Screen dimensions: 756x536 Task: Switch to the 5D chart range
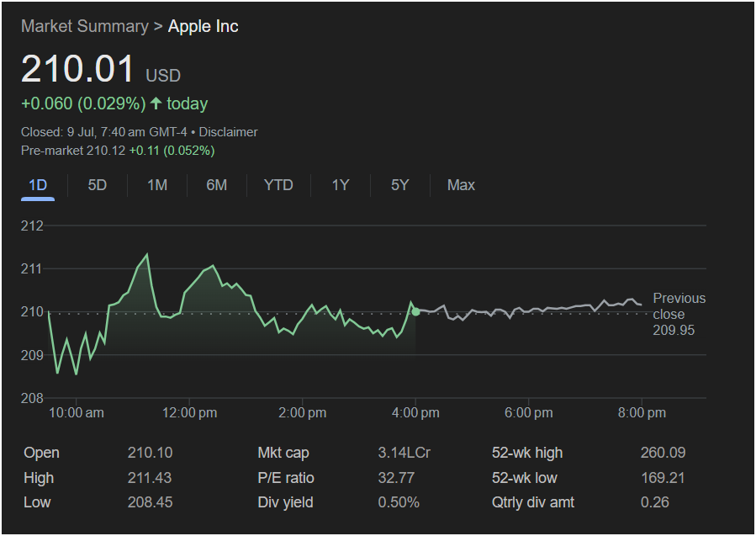[x=97, y=185]
